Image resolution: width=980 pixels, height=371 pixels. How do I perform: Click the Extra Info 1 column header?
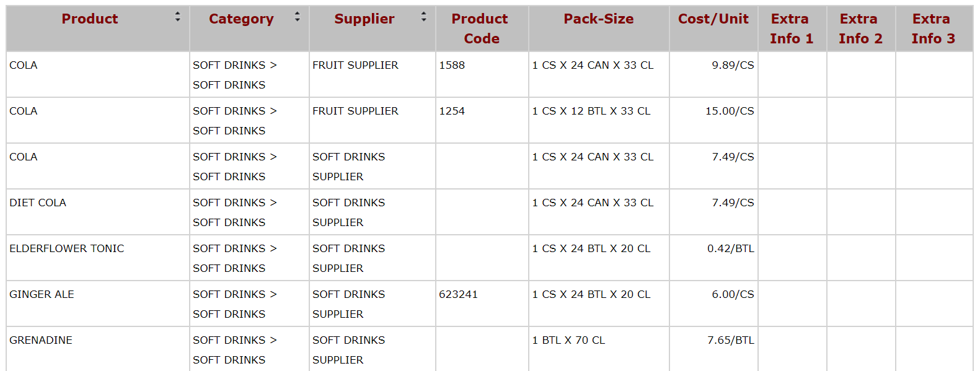pyautogui.click(x=790, y=28)
